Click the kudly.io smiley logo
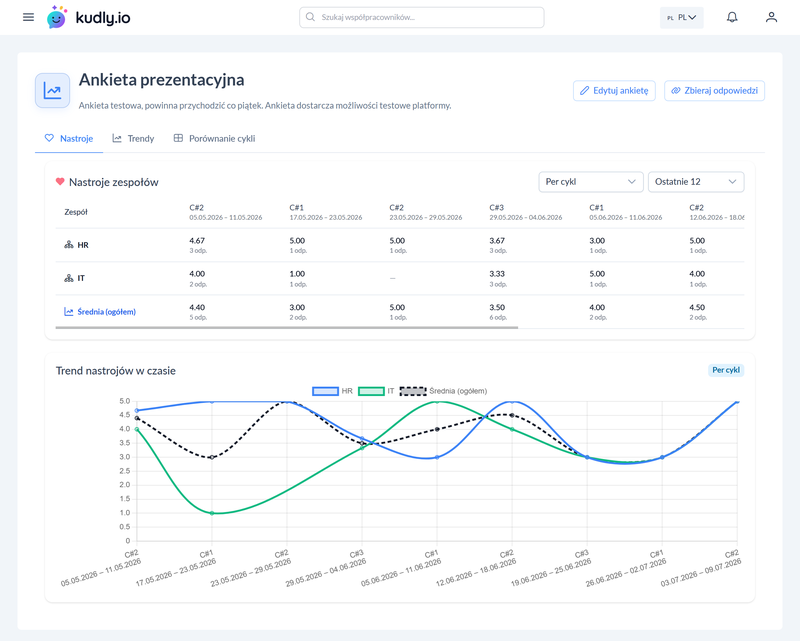The height and width of the screenshot is (641, 800). pos(57,17)
